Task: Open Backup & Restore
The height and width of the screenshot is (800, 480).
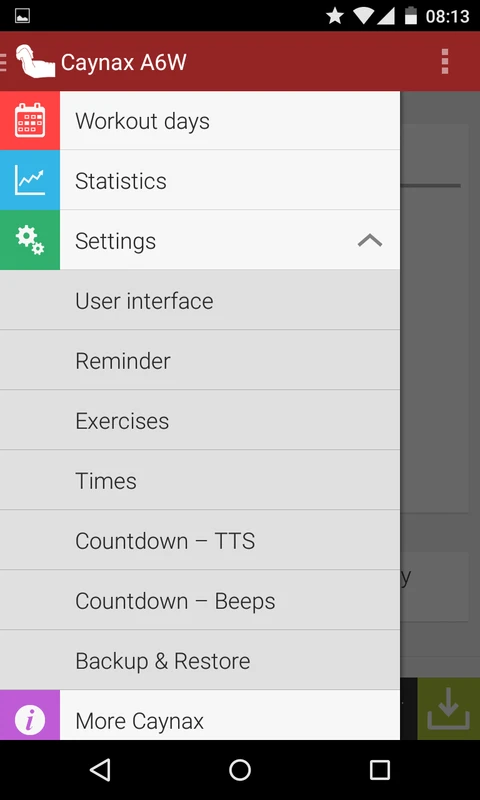Action: point(200,660)
